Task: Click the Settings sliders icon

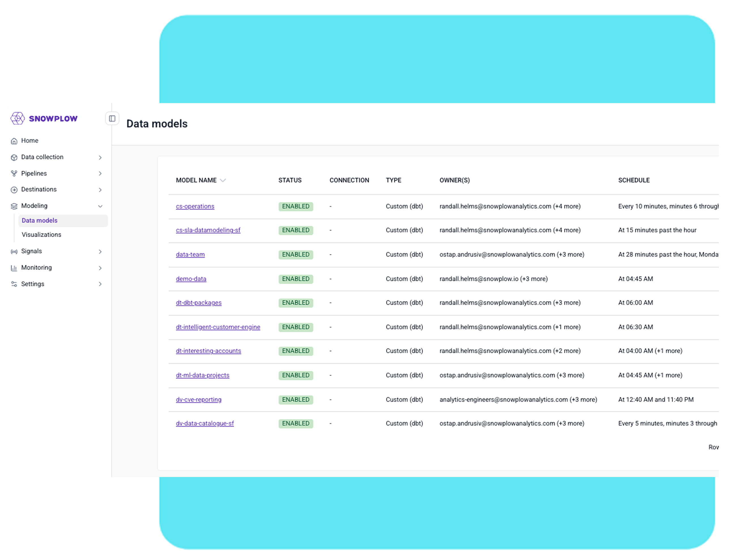Action: click(14, 284)
